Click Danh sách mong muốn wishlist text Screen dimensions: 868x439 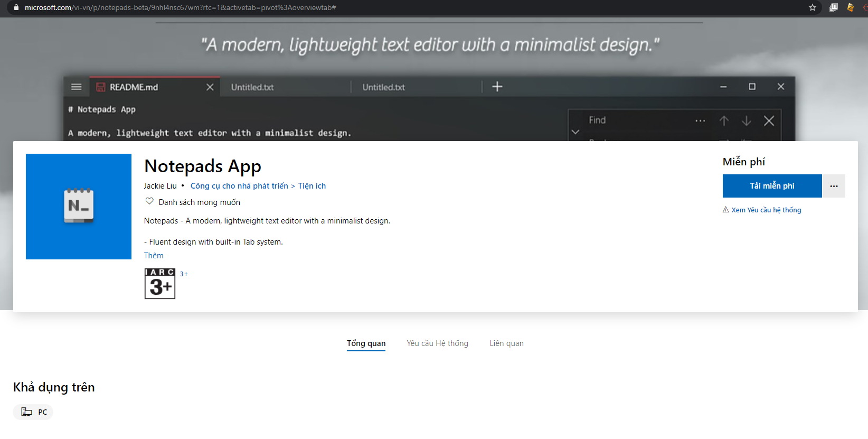click(199, 202)
